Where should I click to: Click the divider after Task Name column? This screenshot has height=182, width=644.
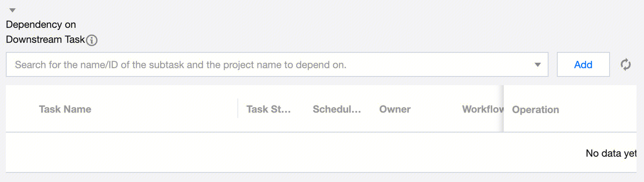(238, 108)
